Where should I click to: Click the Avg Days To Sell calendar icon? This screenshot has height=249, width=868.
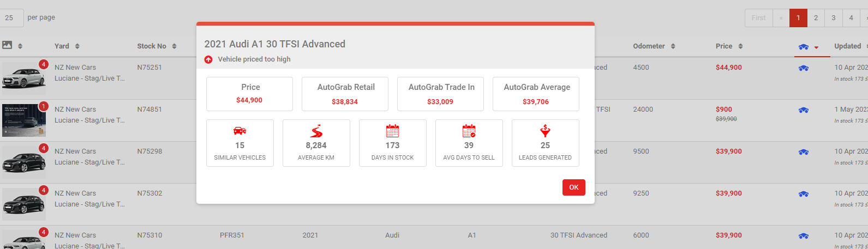[469, 131]
